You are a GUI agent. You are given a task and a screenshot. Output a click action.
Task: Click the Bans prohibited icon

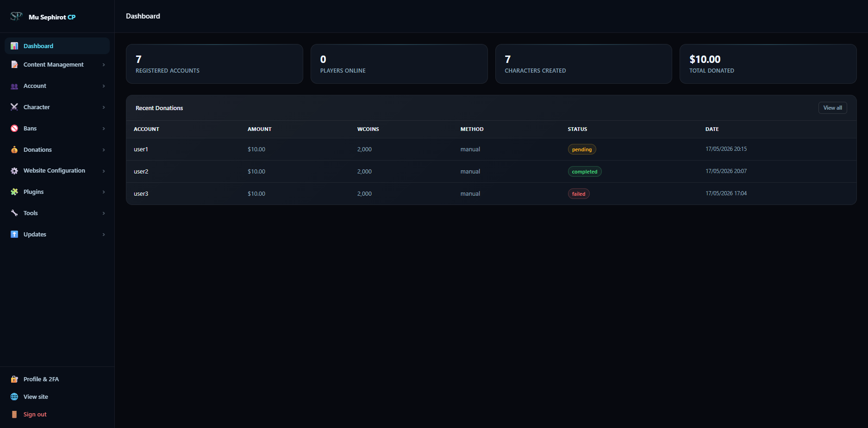pos(14,128)
